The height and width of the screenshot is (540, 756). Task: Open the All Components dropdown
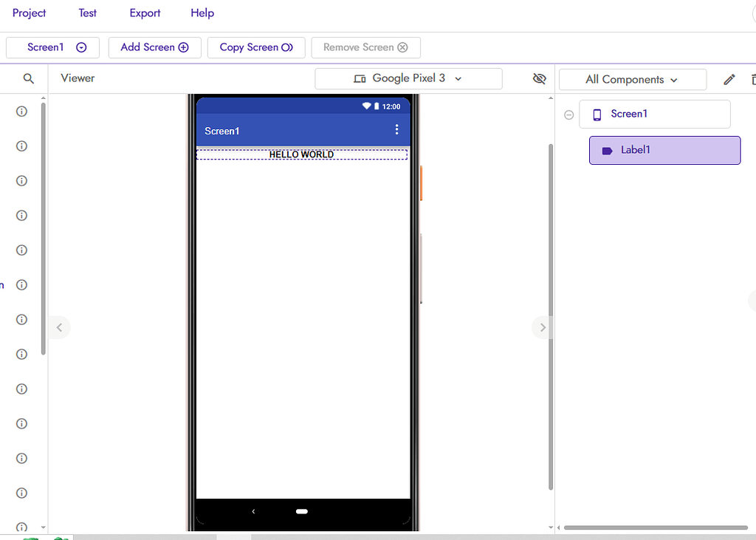point(632,78)
